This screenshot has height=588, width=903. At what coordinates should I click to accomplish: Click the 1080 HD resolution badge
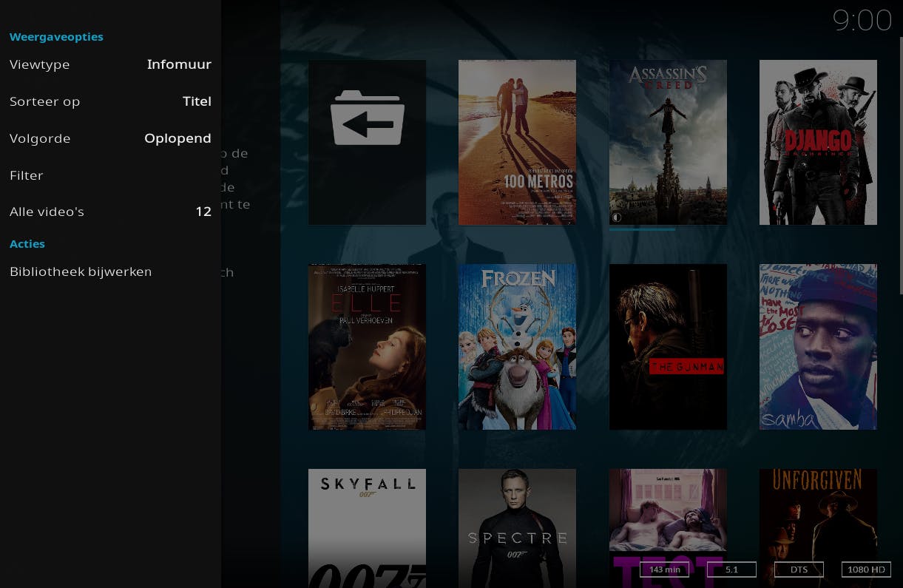pyautogui.click(x=866, y=570)
